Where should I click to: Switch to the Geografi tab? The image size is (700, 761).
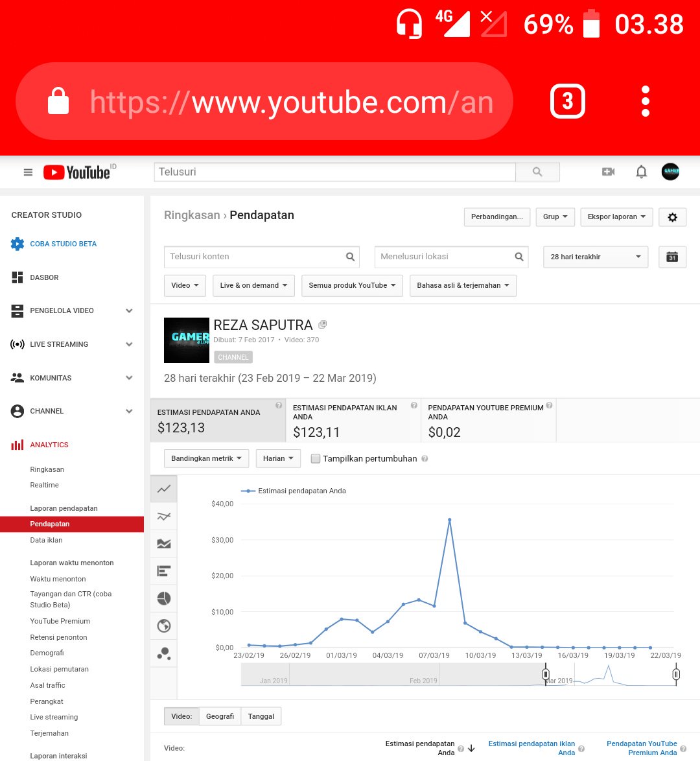tap(220, 716)
